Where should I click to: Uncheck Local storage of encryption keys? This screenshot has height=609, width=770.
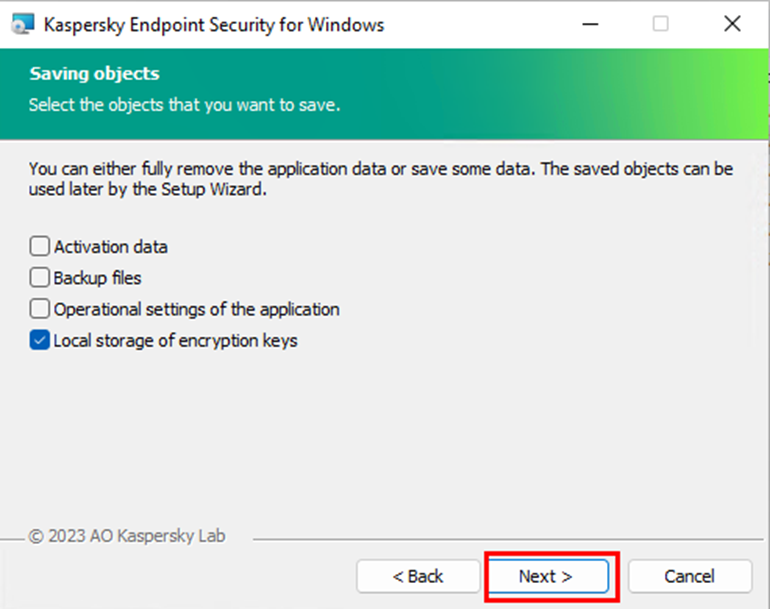pos(40,340)
